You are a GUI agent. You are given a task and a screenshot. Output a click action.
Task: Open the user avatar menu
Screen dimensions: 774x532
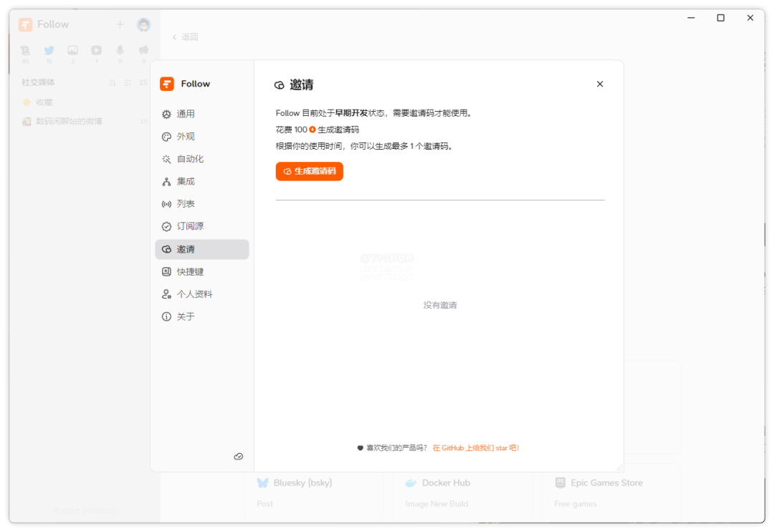143,24
